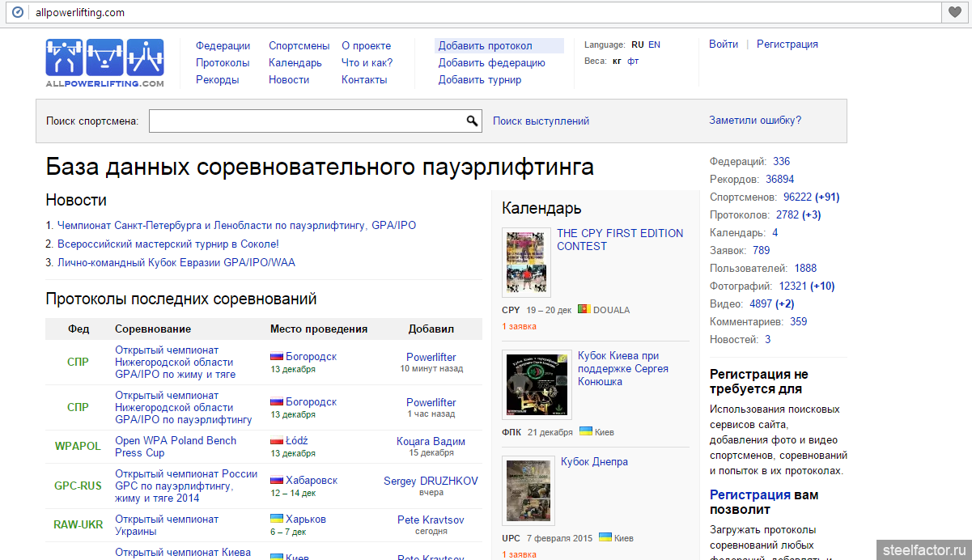This screenshot has width=972, height=560.
Task: Open the Календарь menu item
Action: pos(295,63)
